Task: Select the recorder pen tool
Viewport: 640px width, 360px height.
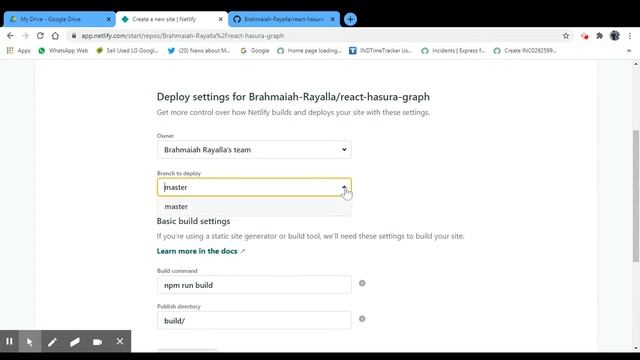Action: point(52,341)
